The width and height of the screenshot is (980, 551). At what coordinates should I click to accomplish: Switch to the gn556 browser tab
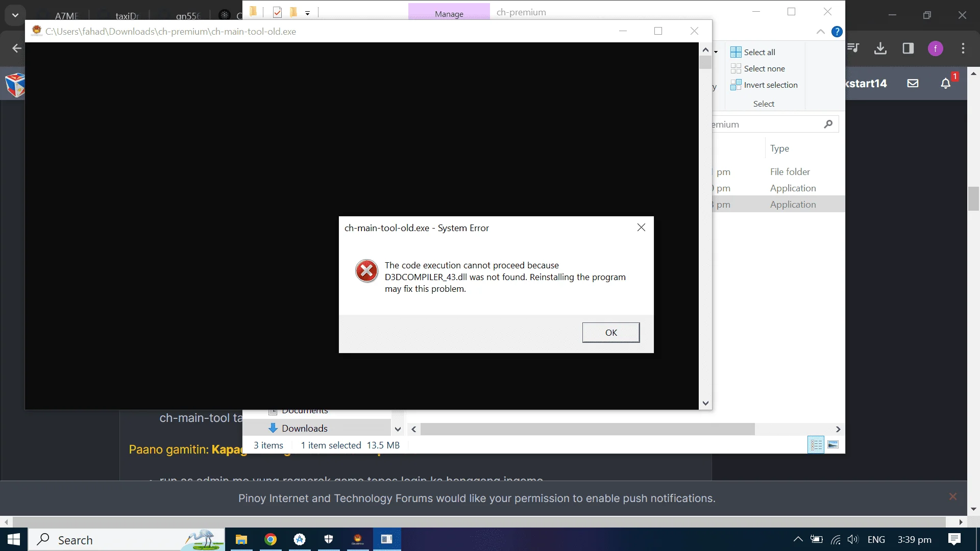(x=188, y=16)
